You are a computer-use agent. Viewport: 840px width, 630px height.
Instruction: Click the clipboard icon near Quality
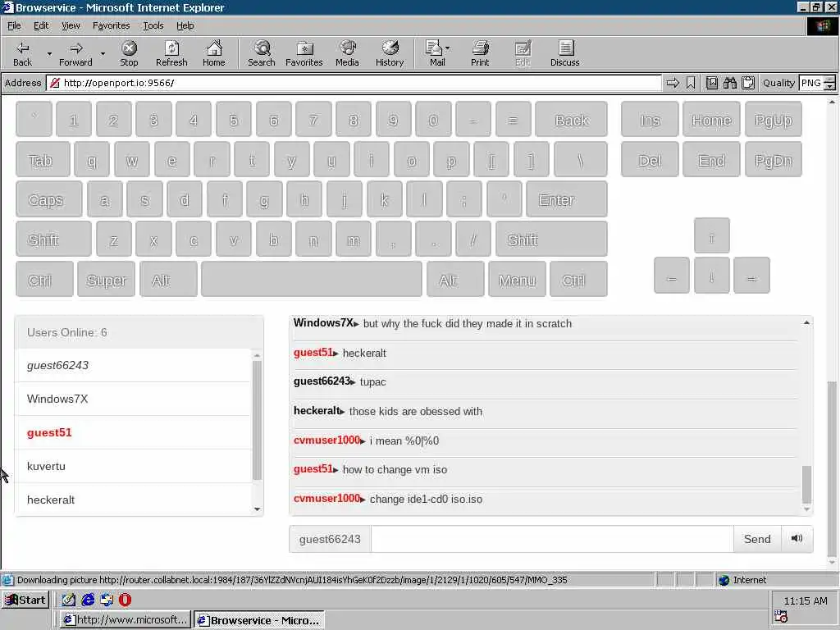[748, 83]
